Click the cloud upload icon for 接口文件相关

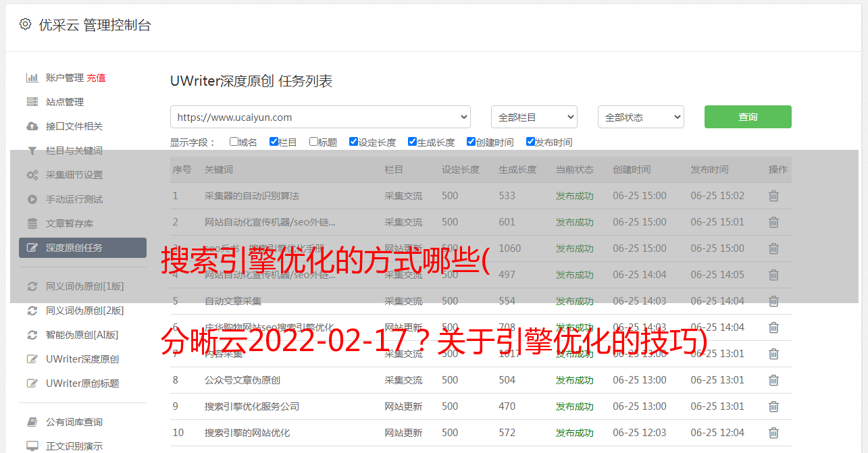pos(32,126)
